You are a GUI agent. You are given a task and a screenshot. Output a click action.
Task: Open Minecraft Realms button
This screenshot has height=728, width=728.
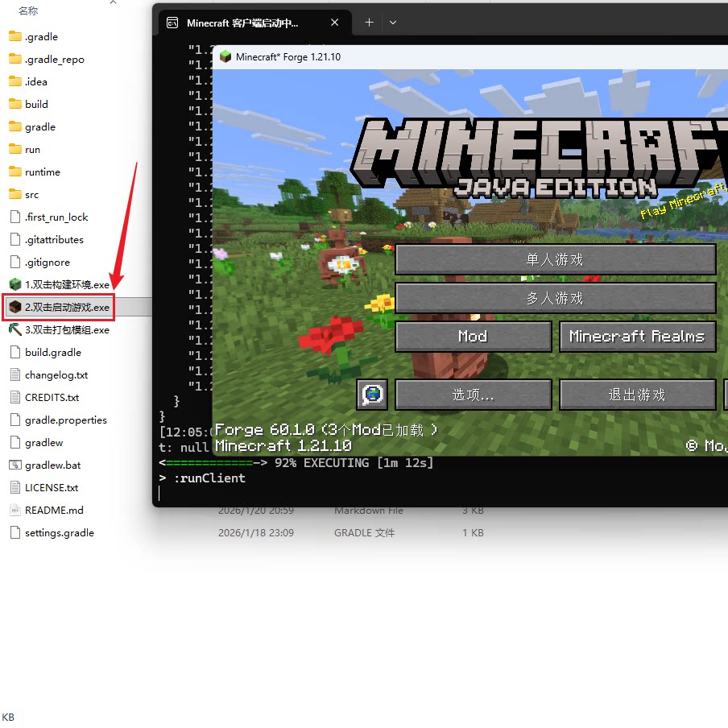click(637, 336)
